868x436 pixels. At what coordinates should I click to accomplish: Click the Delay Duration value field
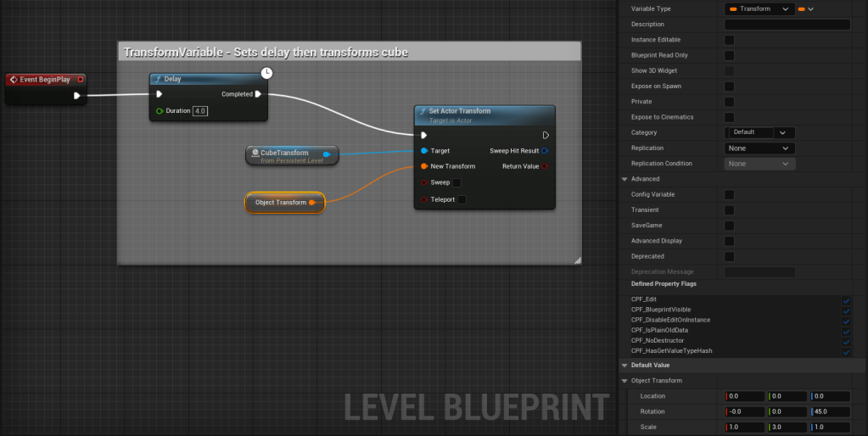[200, 111]
